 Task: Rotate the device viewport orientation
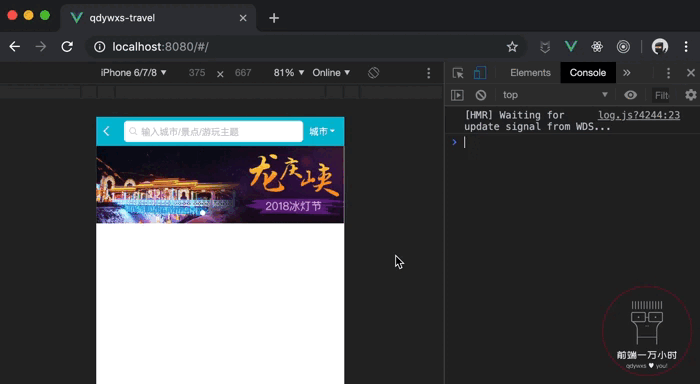374,73
